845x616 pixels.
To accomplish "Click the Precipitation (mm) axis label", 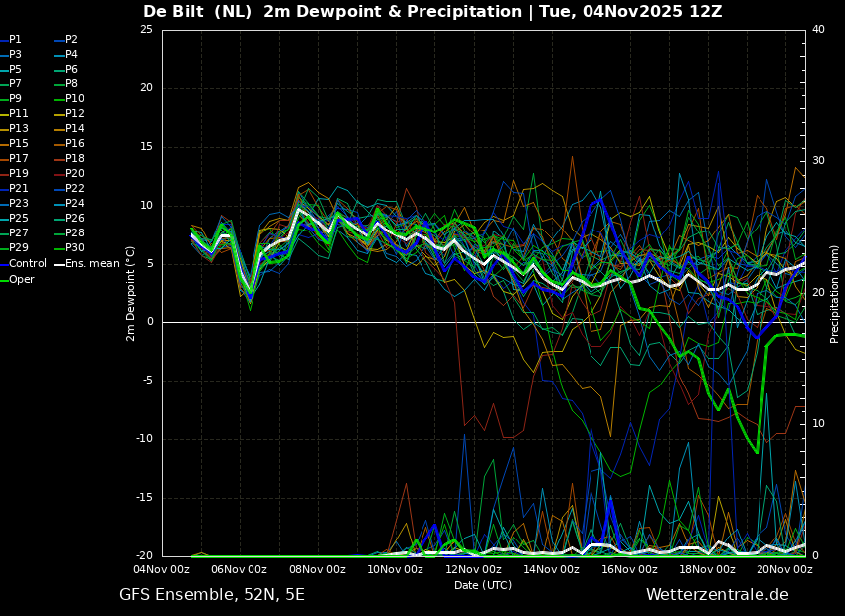I will pos(835,293).
